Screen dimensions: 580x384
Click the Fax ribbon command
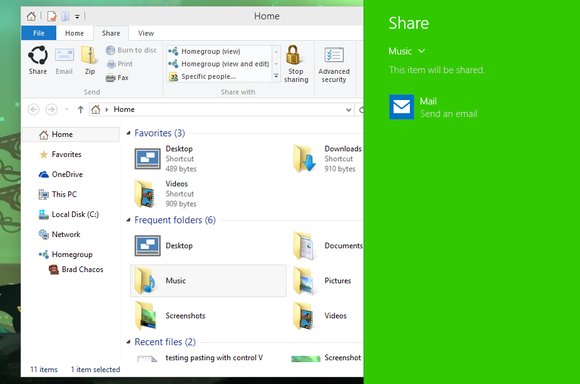pos(117,78)
